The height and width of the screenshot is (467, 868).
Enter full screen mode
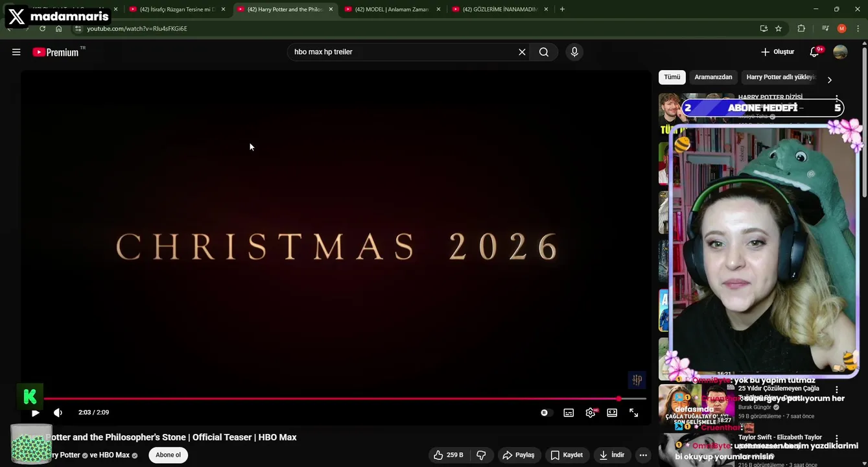tap(634, 413)
